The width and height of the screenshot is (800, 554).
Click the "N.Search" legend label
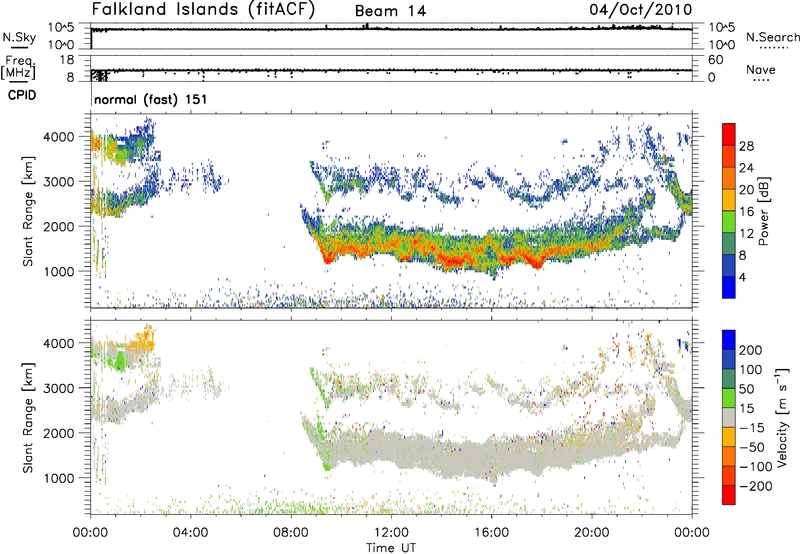click(773, 37)
